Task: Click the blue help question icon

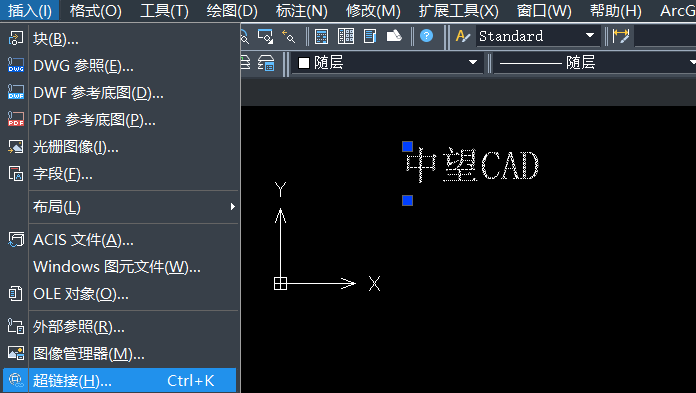Action: tap(427, 36)
